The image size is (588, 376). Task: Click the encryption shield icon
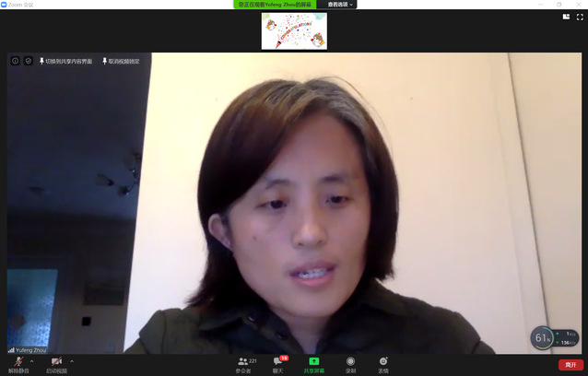[x=28, y=61]
